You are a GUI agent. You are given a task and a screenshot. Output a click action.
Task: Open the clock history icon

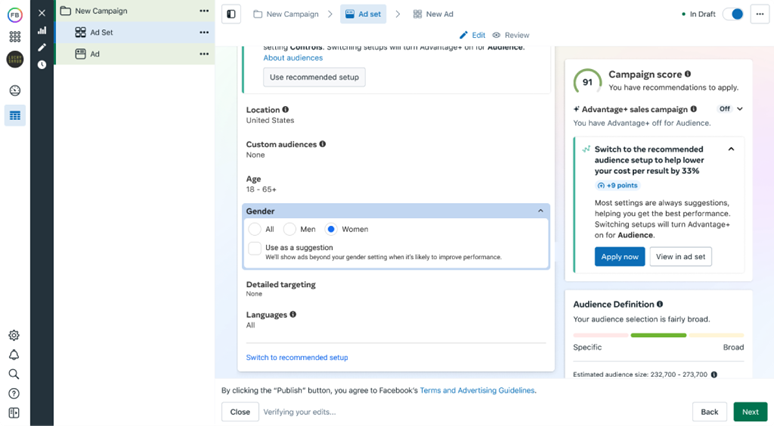(x=42, y=65)
